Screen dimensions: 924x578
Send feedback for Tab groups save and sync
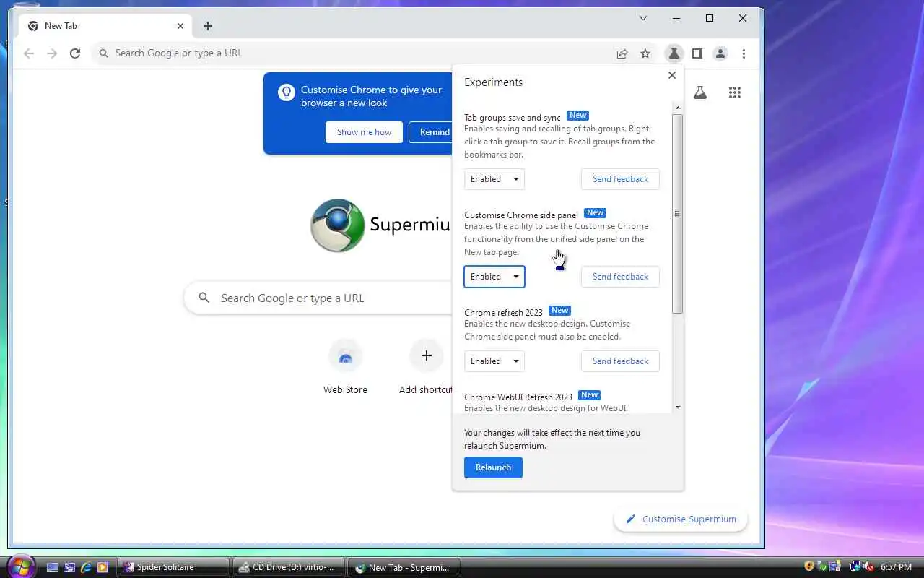click(x=620, y=179)
